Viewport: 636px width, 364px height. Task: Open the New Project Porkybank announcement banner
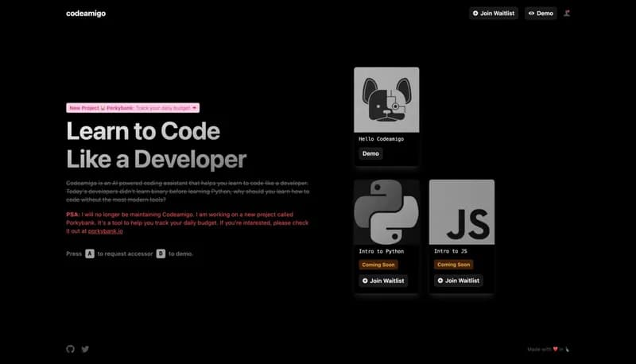click(133, 108)
